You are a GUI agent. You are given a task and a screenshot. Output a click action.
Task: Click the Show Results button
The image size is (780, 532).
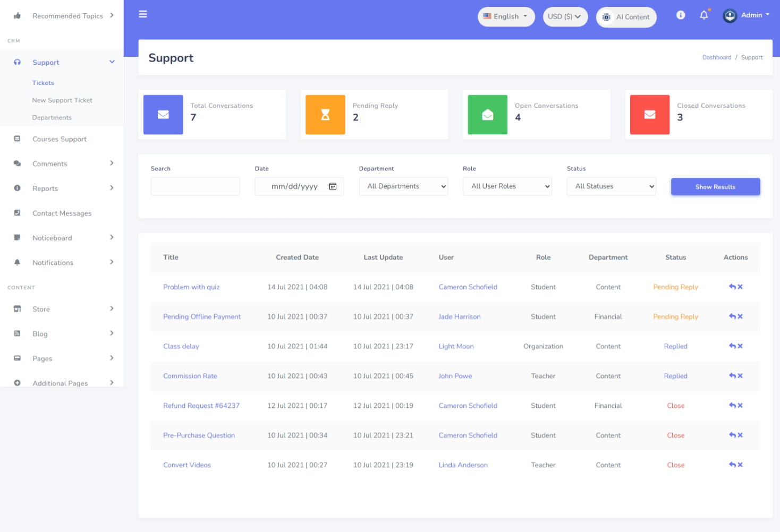[x=715, y=187]
